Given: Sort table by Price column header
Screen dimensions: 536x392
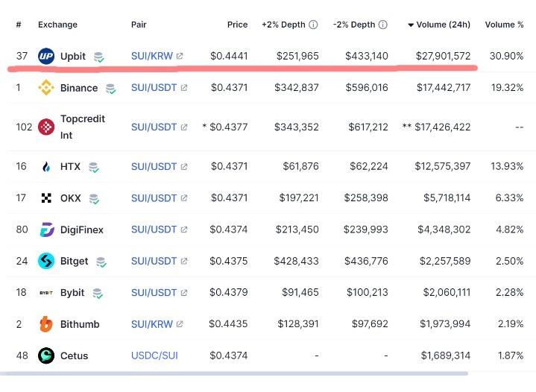Looking at the screenshot, I should point(237,25).
